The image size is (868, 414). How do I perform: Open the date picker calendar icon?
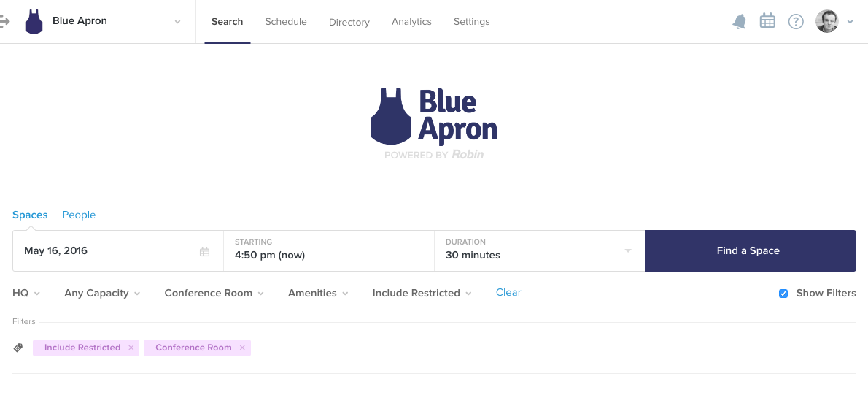coord(204,252)
